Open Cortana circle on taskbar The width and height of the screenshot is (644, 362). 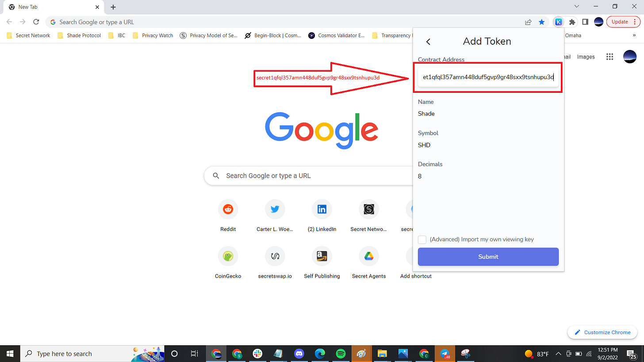[x=174, y=354]
